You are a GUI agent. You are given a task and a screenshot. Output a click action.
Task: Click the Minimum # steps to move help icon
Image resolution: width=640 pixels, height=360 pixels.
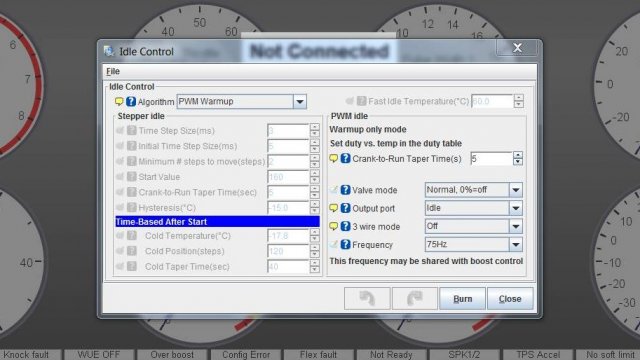click(x=131, y=161)
